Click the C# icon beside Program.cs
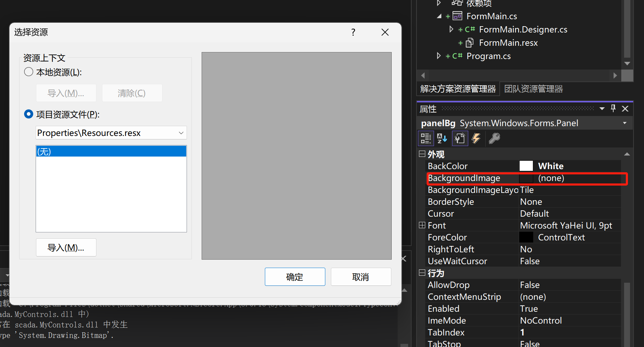Image resolution: width=644 pixels, height=347 pixels. click(457, 56)
